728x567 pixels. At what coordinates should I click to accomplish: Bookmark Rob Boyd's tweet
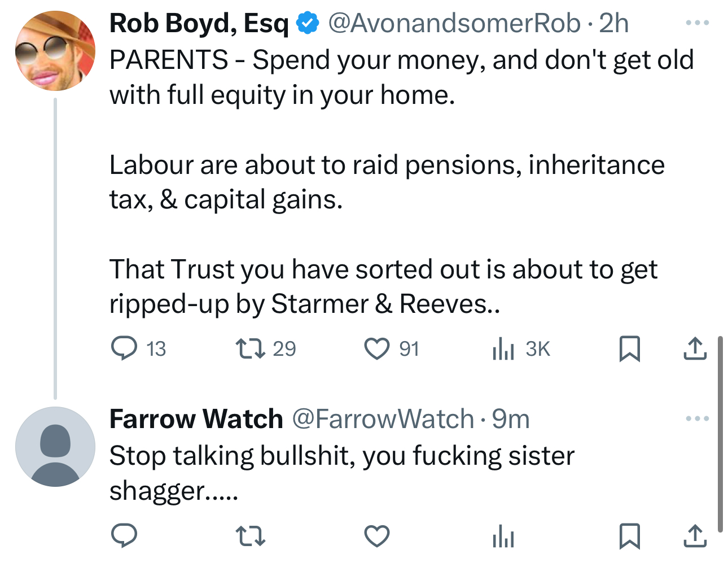click(x=629, y=348)
